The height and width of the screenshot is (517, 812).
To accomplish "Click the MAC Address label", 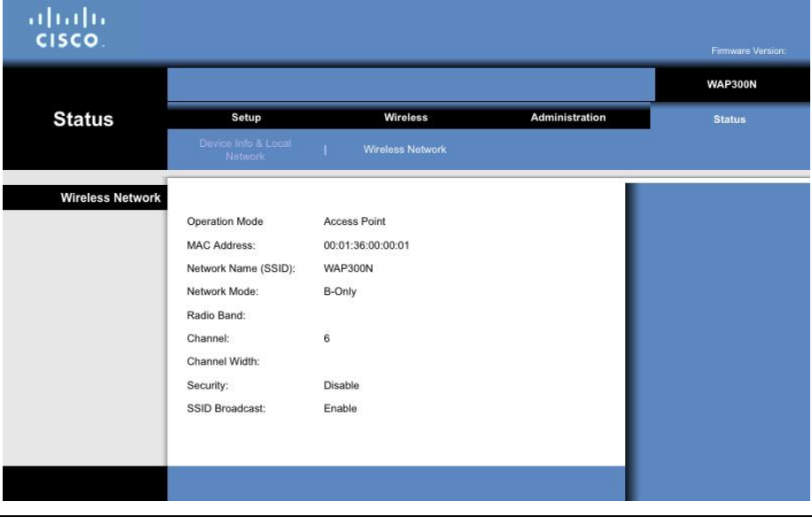I will (x=221, y=245).
